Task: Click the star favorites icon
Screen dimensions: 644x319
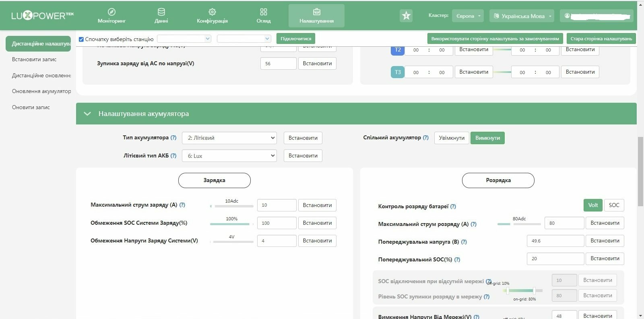Action: coord(406,16)
